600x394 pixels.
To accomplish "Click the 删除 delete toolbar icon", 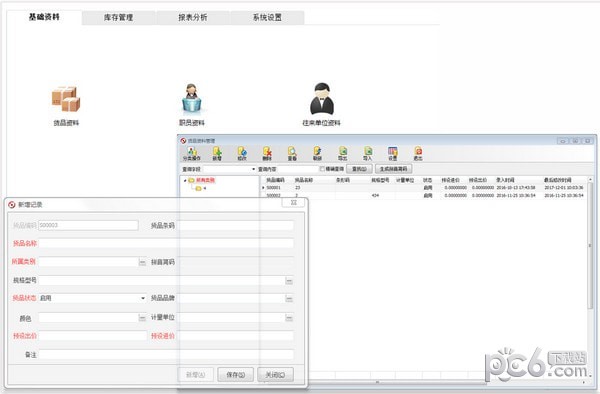I will (x=267, y=154).
